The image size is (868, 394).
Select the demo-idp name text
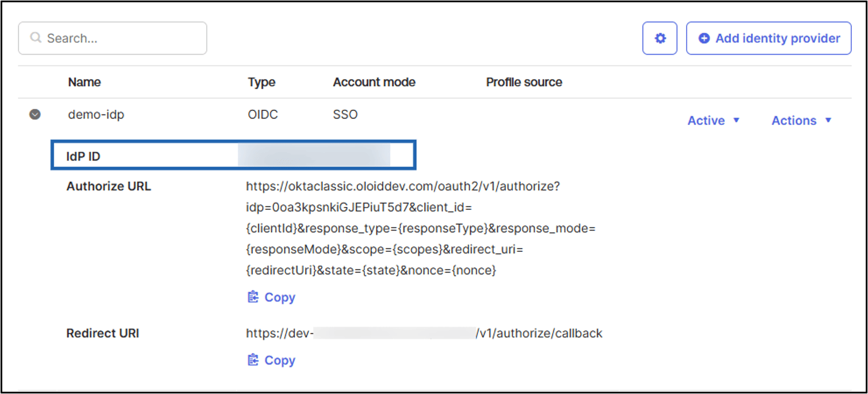96,114
